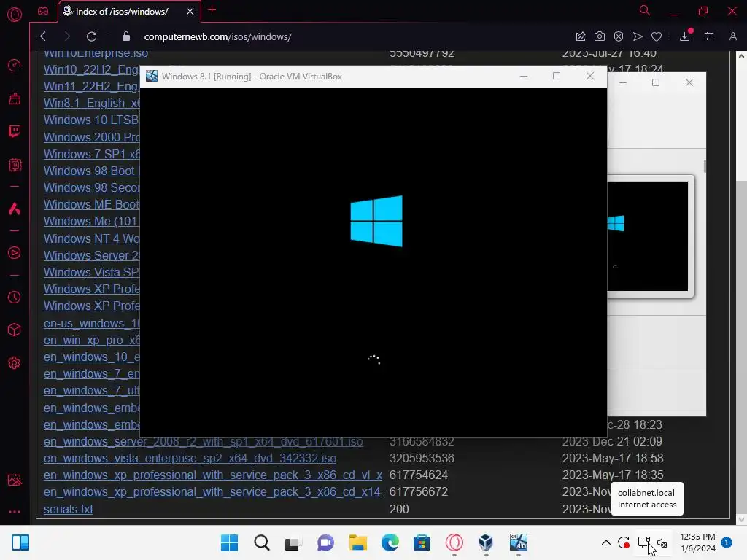Click the padlock site security icon
Viewport: 747px width, 560px height.
(125, 36)
